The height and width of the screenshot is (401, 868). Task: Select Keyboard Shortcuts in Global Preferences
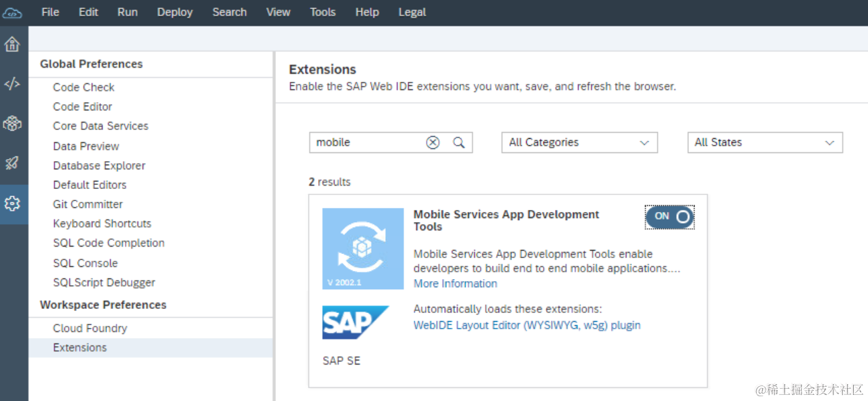[102, 224]
